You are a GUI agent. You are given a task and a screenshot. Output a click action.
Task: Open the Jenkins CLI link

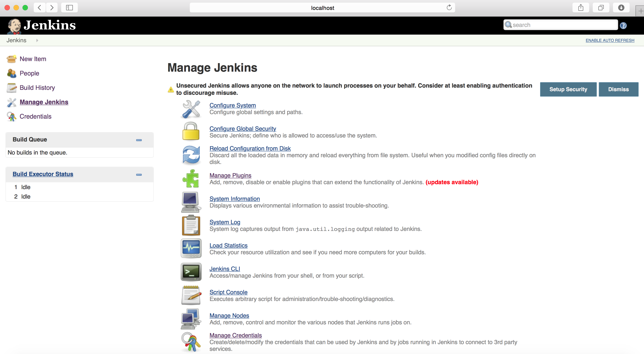[224, 269]
